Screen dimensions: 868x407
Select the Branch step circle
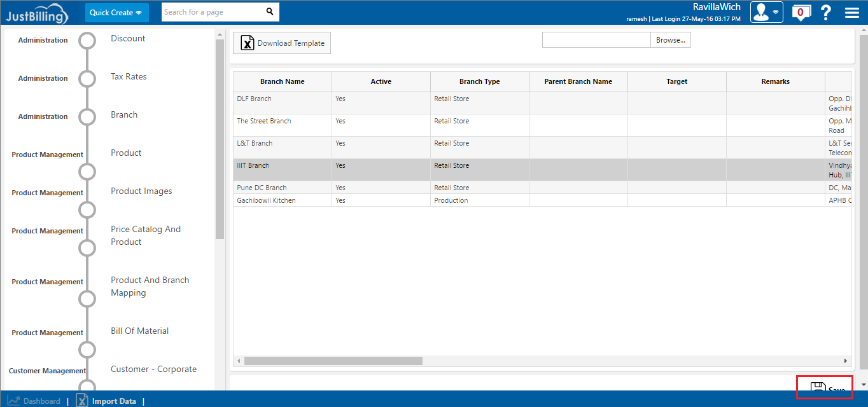tap(87, 117)
